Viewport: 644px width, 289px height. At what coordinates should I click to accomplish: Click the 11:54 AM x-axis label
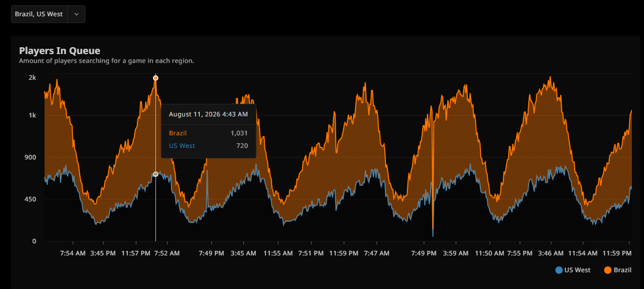coord(583,253)
